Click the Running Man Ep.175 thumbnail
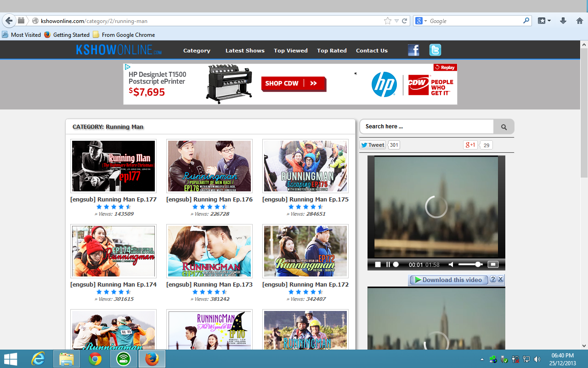This screenshot has height=368, width=588. [305, 166]
